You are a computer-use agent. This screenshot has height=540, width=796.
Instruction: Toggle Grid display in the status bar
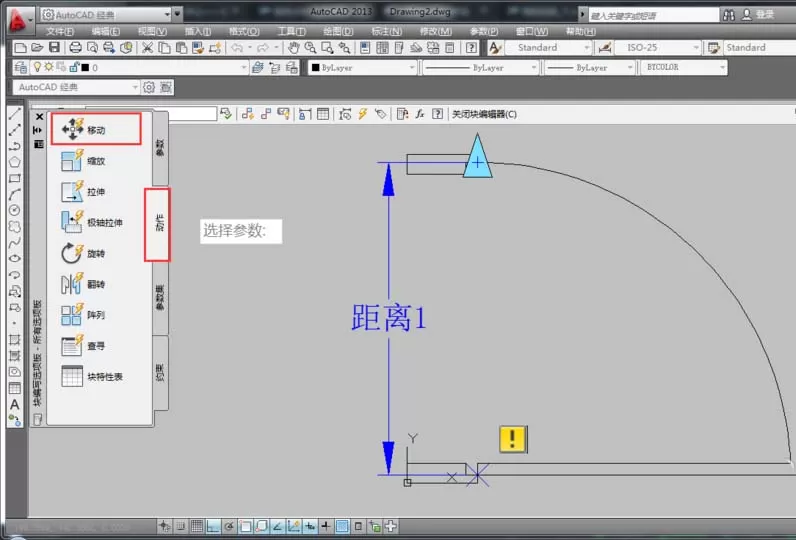[197, 526]
